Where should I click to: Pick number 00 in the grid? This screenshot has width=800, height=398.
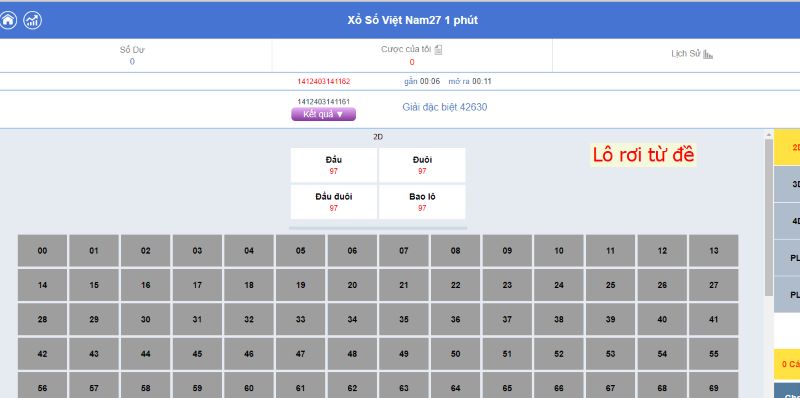point(42,251)
